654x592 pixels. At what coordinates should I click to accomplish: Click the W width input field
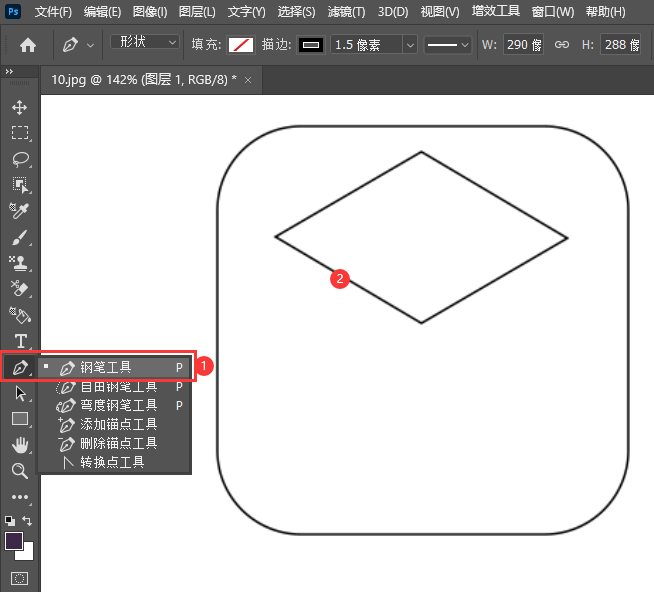point(523,45)
